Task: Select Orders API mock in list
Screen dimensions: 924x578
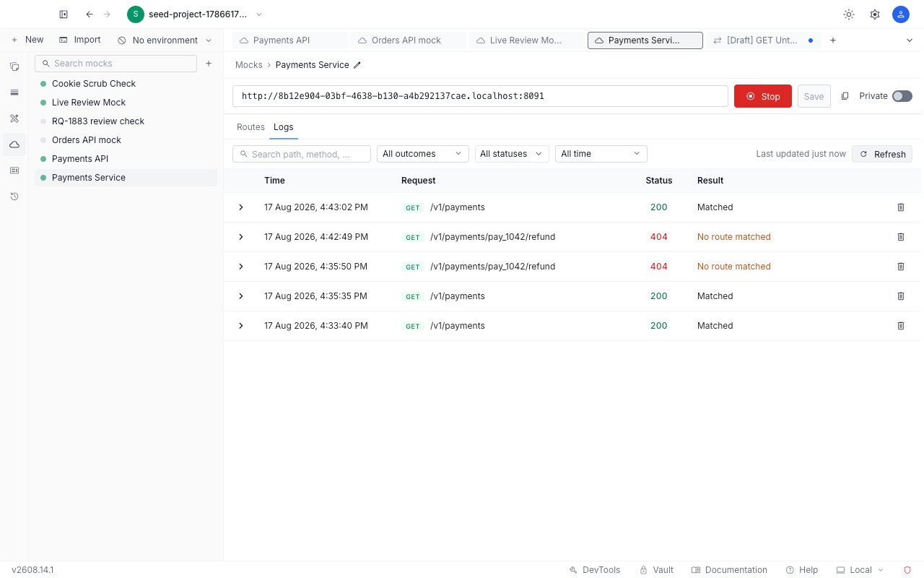Action: pos(126,140)
